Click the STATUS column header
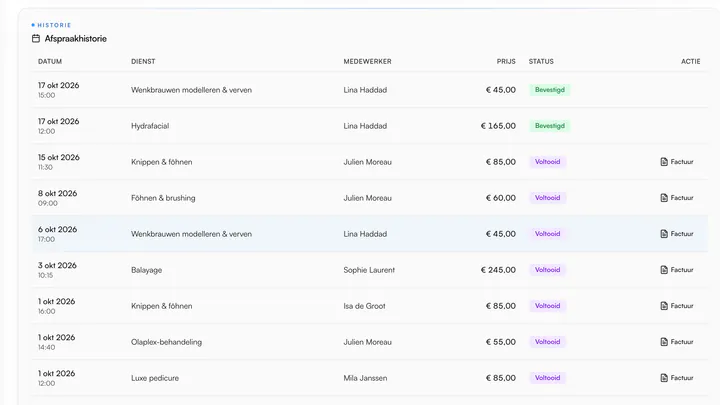Viewport: 720px width, 405px height. (x=541, y=62)
